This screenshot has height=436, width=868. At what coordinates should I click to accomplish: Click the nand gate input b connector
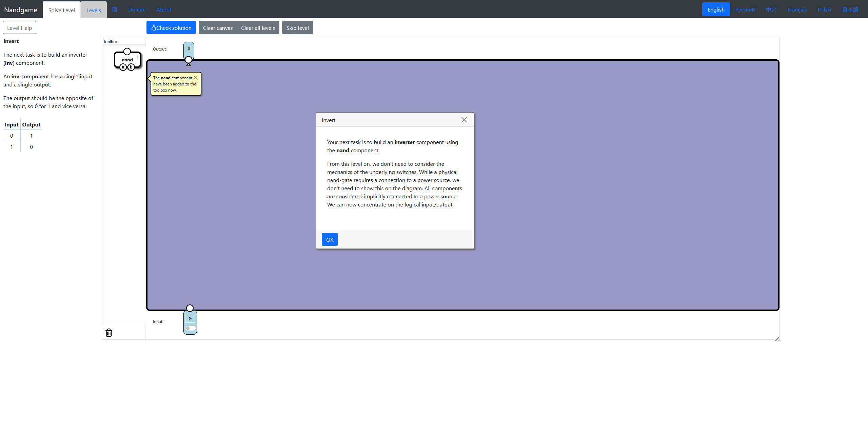(131, 67)
